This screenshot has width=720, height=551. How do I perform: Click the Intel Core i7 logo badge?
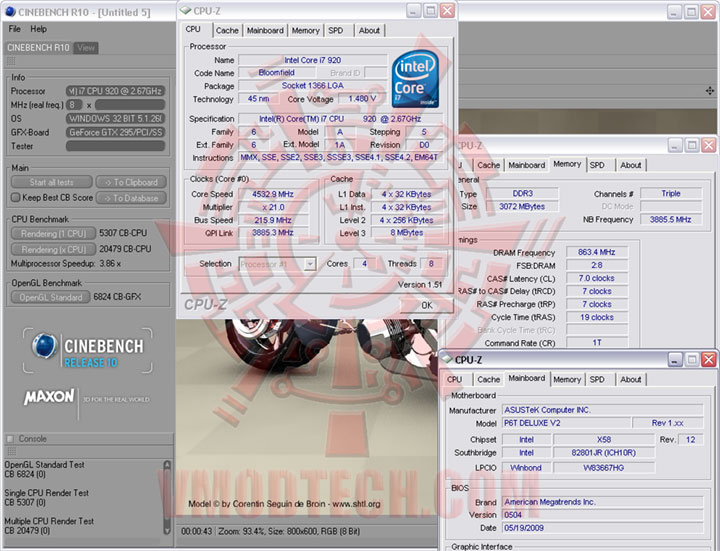coord(416,79)
